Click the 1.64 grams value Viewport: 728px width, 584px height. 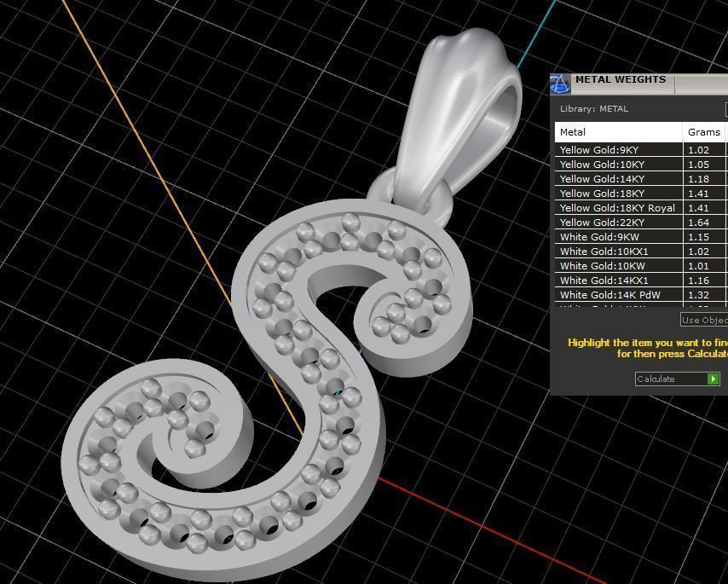[699, 223]
